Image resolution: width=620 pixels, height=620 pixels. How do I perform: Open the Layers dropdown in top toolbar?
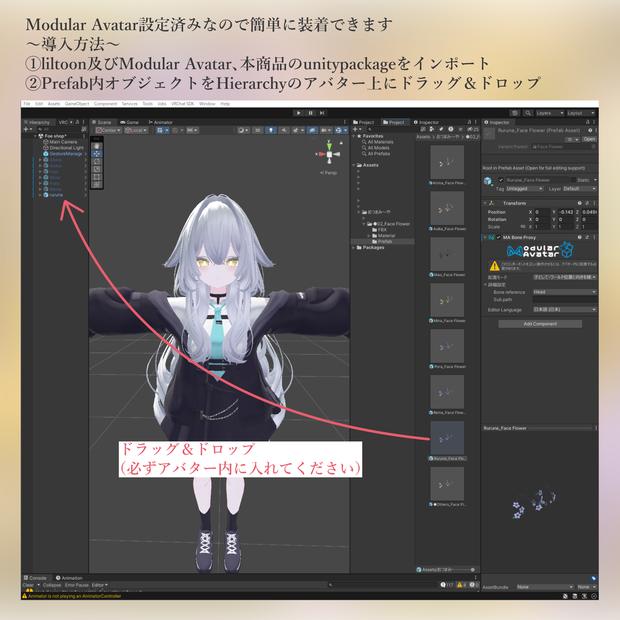coord(549,113)
